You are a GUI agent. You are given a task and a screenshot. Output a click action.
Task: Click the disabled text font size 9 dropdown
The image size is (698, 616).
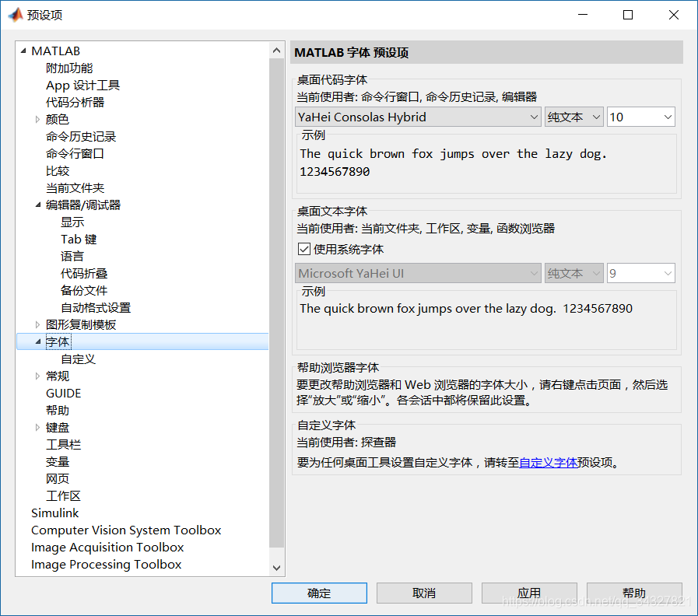click(641, 273)
